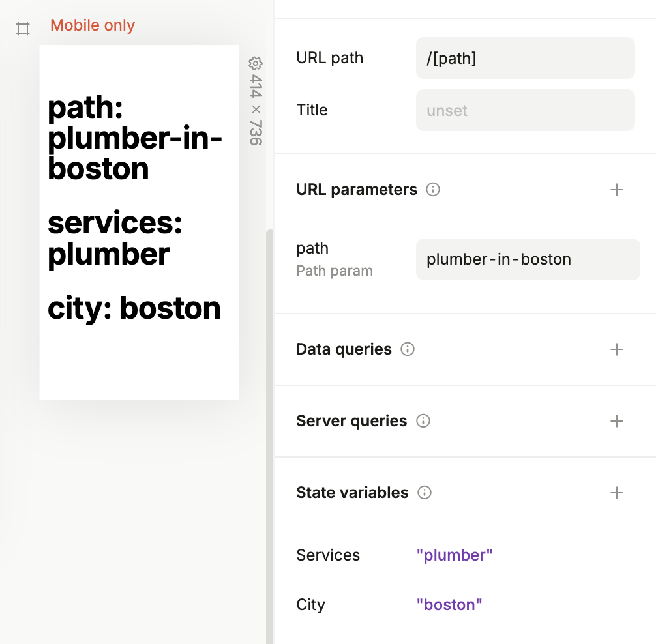Add a new data query
This screenshot has width=656, height=644.
616,349
